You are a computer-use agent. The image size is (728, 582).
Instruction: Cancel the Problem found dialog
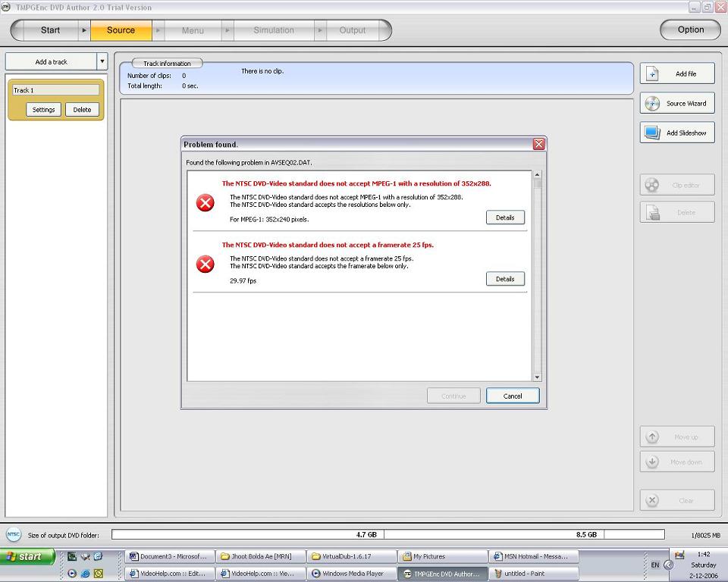pos(513,396)
